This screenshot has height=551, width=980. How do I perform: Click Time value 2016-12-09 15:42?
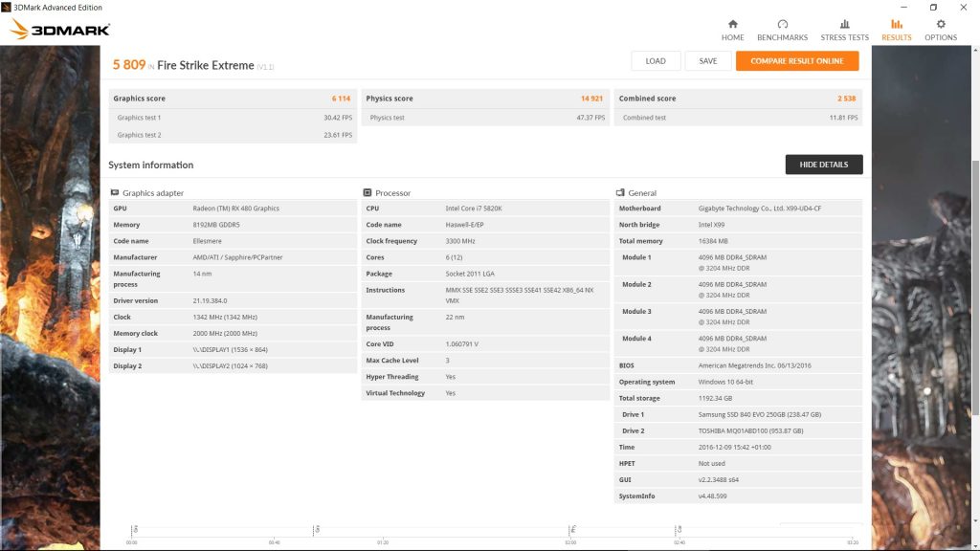click(x=734, y=448)
